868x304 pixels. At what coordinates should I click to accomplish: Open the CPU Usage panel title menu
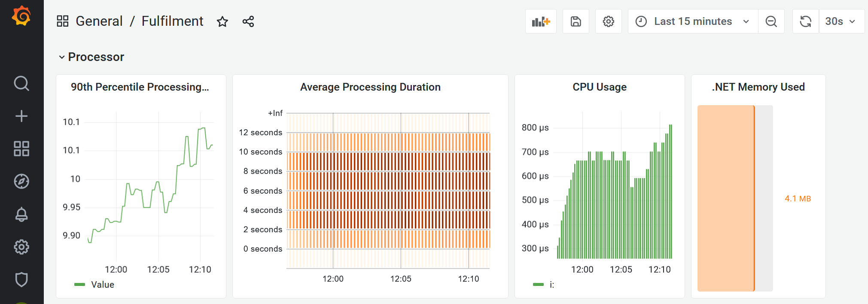coord(600,87)
